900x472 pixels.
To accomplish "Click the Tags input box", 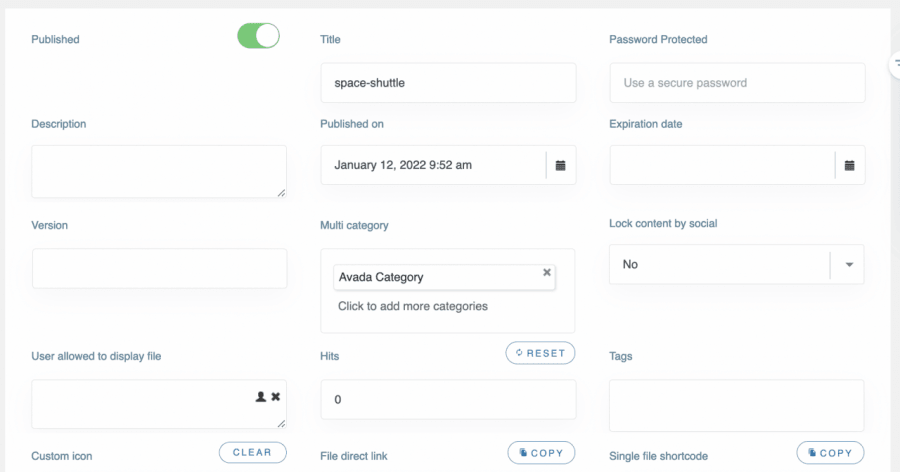I will (x=736, y=405).
